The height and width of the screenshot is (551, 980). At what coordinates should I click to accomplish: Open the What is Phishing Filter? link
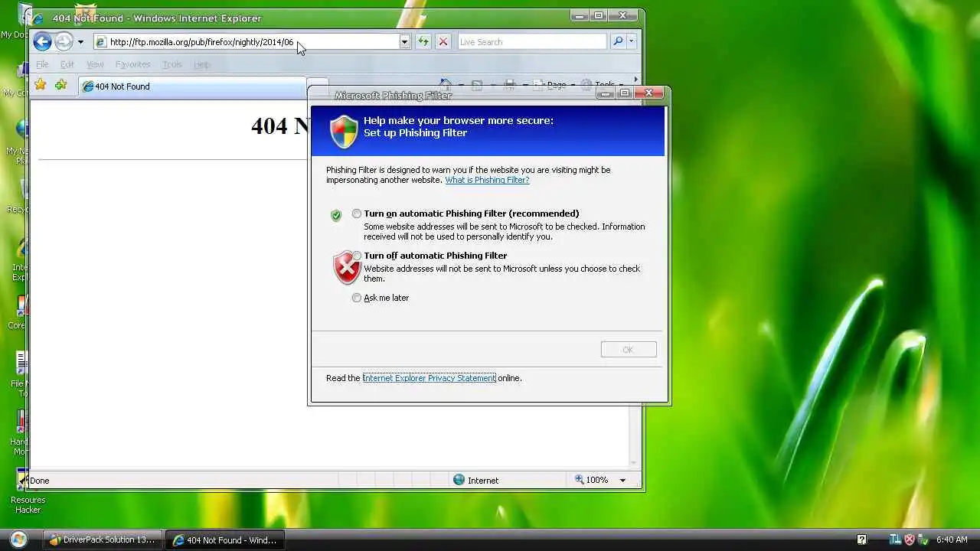click(487, 180)
